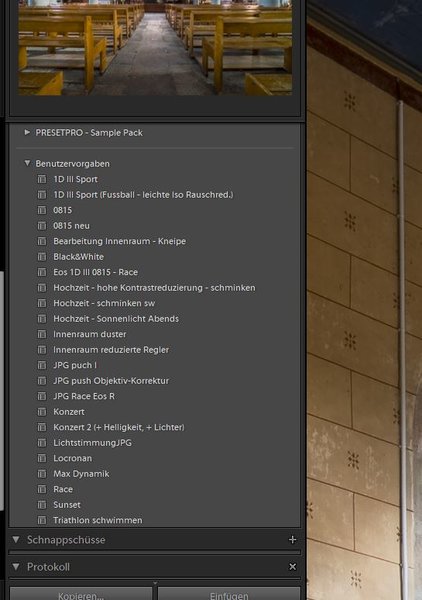Click preset icon beside JPG Race Eos R
This screenshot has width=422, height=600.
point(42,396)
